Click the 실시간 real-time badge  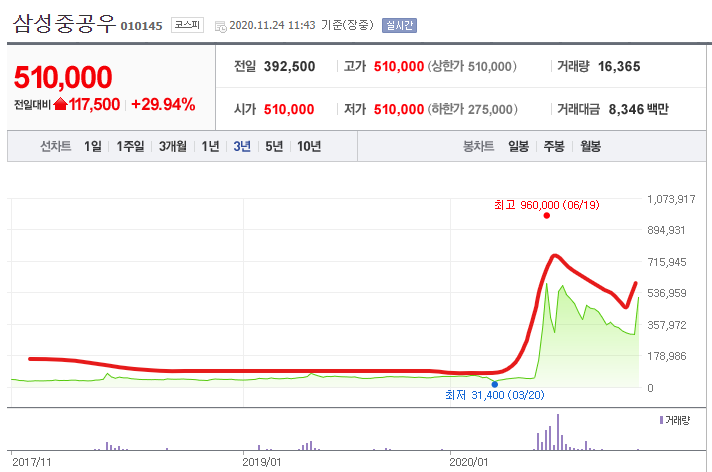click(400, 25)
